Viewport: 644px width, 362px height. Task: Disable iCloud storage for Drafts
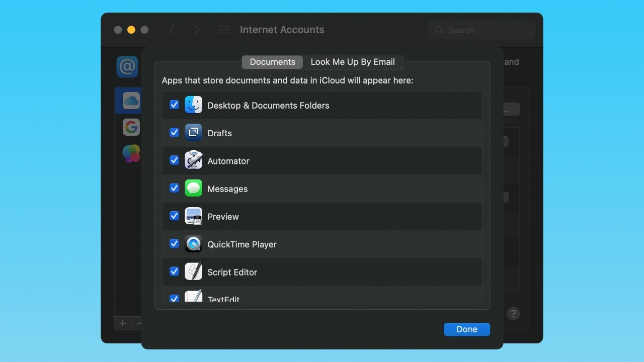coord(174,133)
